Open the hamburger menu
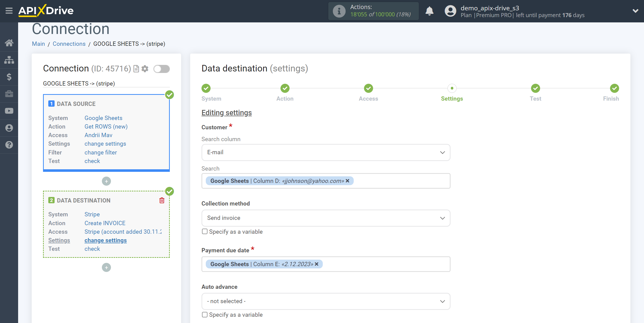Screen dimensions: 644x323 pyautogui.click(x=9, y=11)
